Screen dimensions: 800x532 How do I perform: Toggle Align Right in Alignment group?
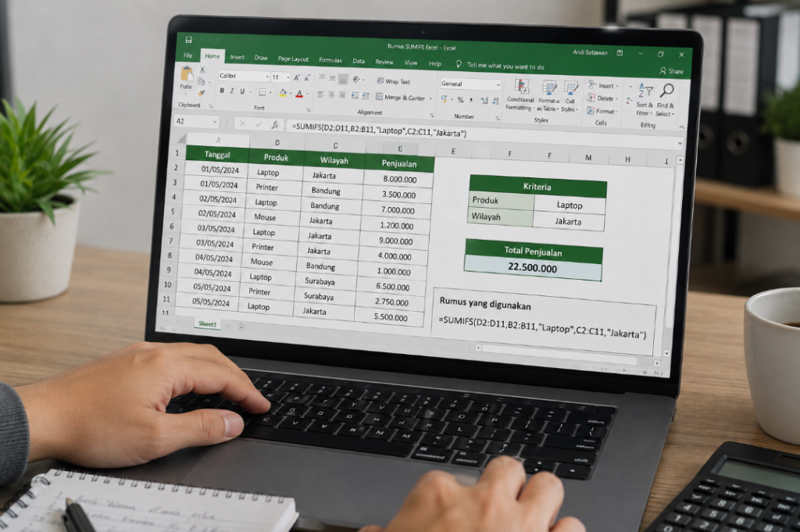[x=342, y=95]
